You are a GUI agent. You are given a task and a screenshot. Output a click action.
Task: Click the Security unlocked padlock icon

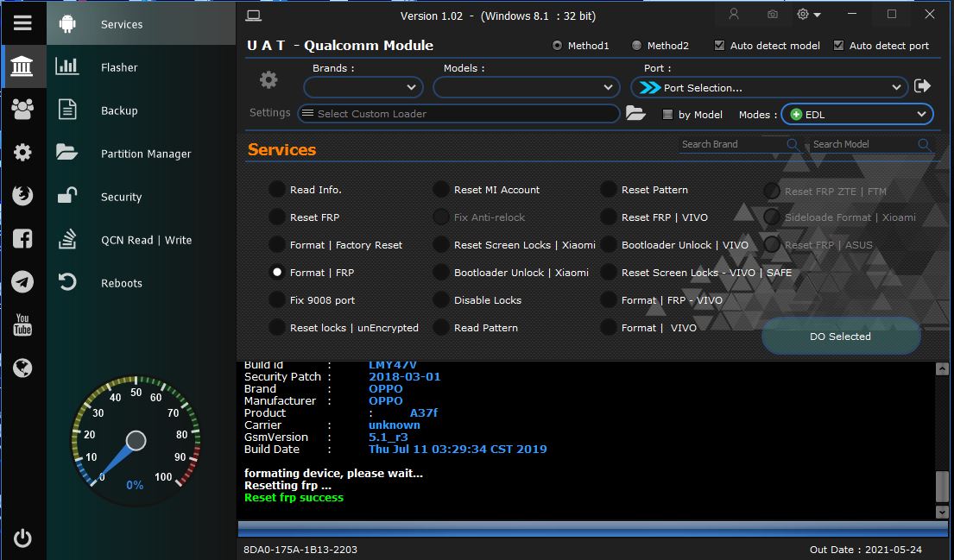67,195
